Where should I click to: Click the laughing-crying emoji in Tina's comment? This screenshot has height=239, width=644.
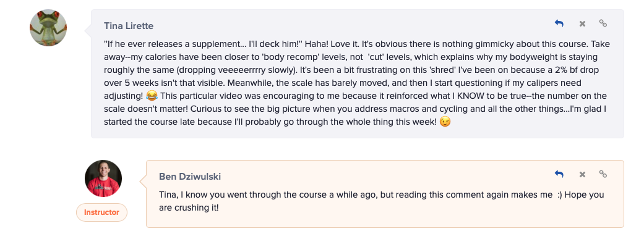152,96
